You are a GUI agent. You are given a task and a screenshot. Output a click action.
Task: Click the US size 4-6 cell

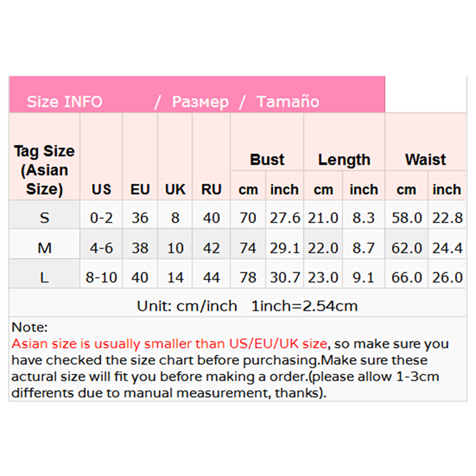[x=101, y=248]
